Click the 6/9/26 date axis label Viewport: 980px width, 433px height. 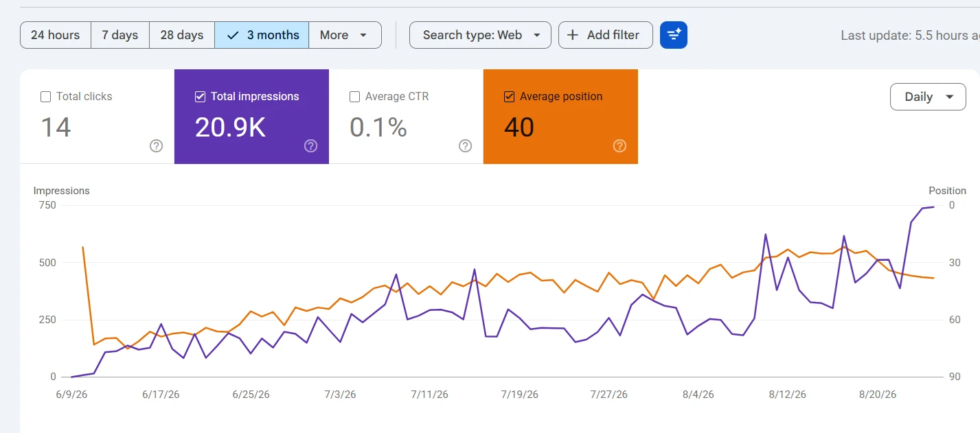[x=71, y=395]
